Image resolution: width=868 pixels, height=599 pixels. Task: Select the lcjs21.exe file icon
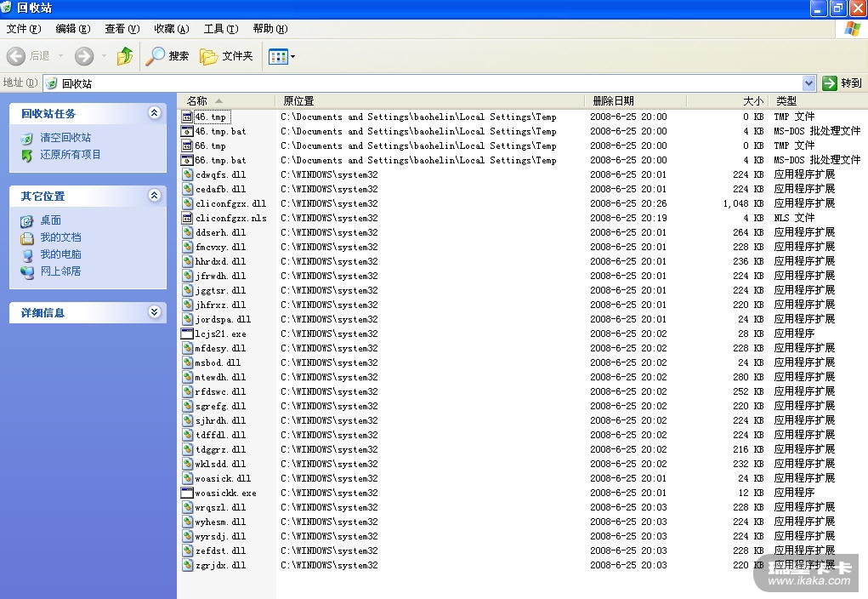click(x=188, y=334)
